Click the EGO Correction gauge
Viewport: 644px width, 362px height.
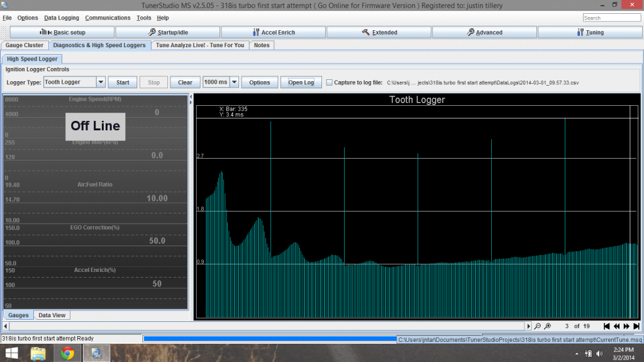tap(96, 245)
